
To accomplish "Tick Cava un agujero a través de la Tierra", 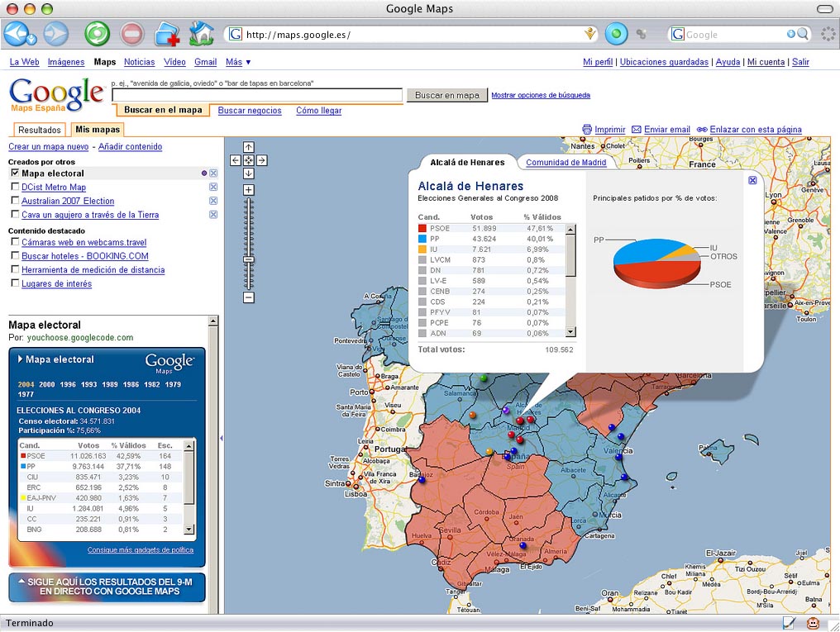I will (x=15, y=215).
